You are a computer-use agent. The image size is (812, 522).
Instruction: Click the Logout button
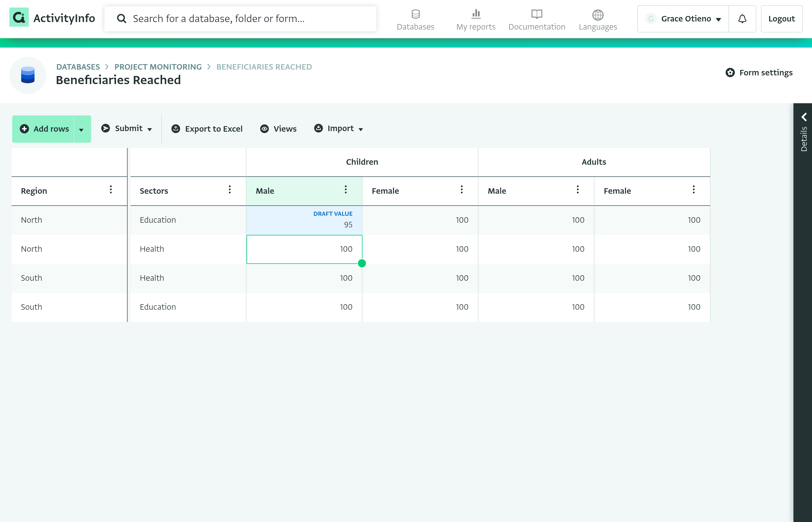point(782,19)
